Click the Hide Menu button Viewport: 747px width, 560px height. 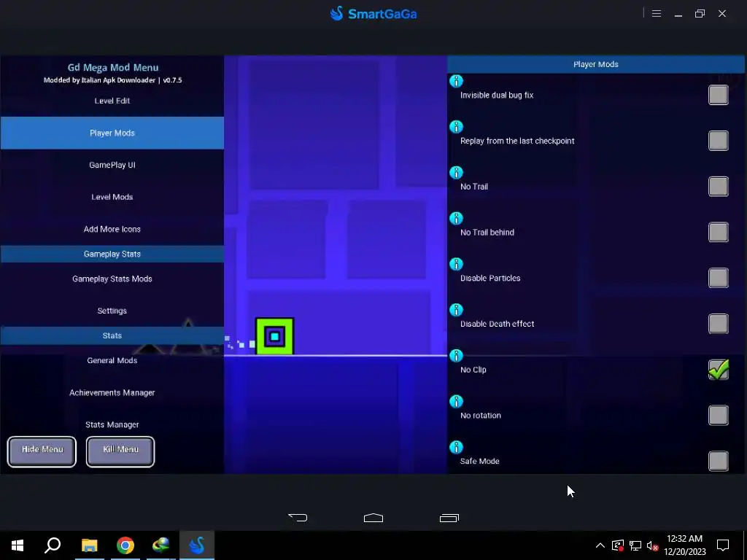pyautogui.click(x=42, y=451)
